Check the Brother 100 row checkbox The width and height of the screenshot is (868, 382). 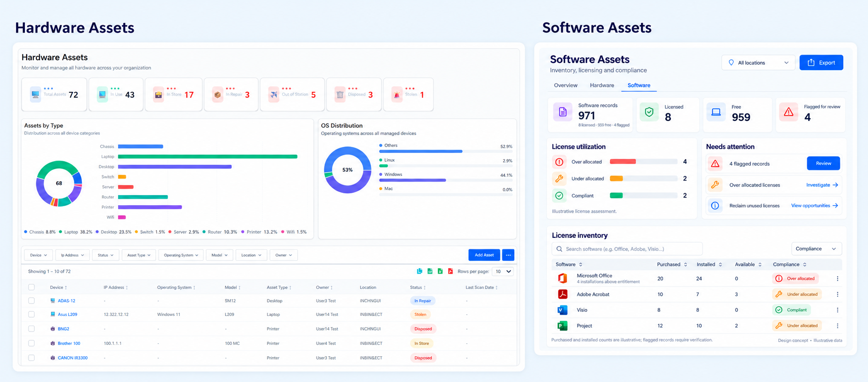coord(31,343)
